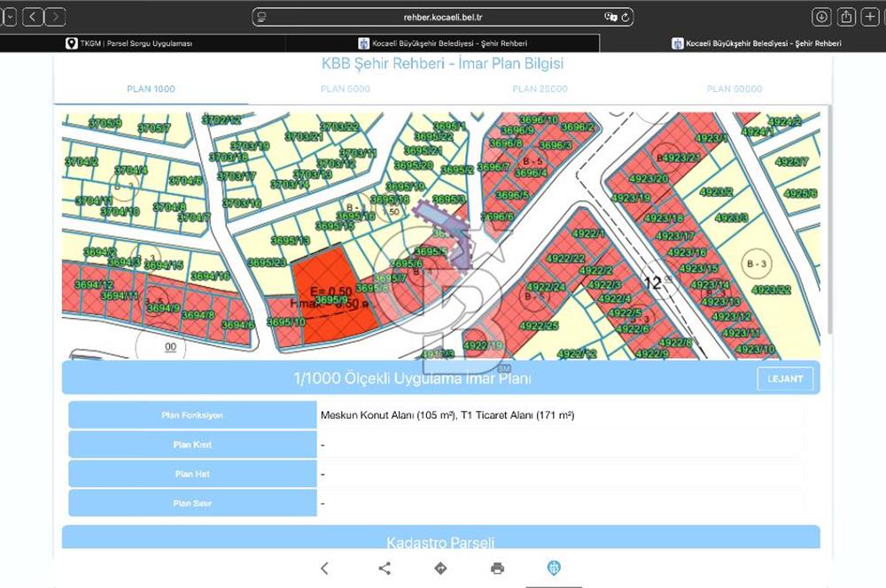
Task: Open Safari share button in top bar
Action: (846, 16)
